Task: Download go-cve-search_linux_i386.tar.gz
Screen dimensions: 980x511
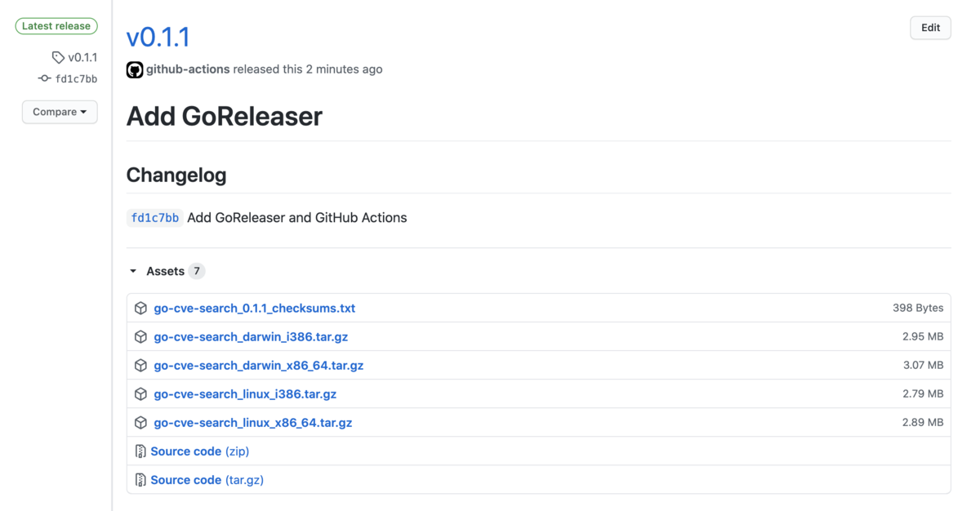Action: click(245, 394)
